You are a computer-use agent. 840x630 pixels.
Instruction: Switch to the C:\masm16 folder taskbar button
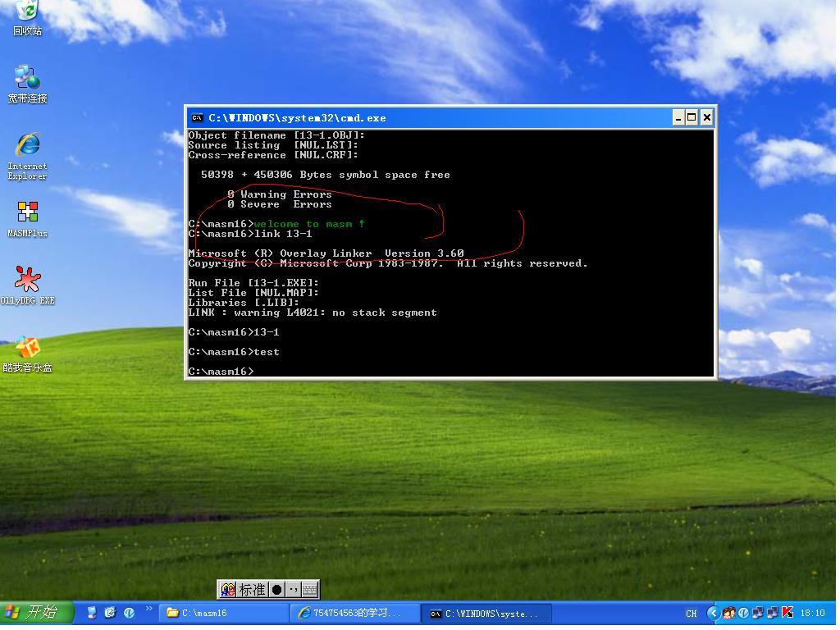(224, 614)
